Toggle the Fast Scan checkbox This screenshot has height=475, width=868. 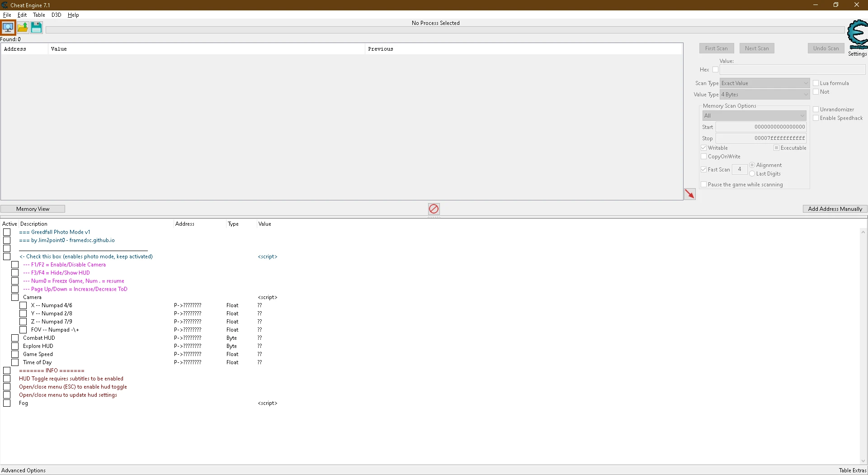pos(704,170)
